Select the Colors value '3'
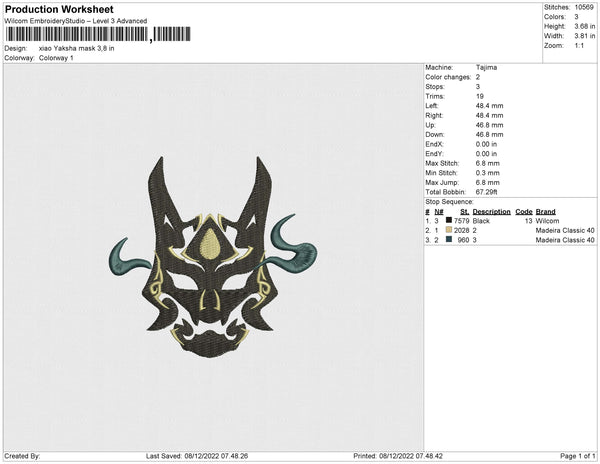 click(577, 17)
